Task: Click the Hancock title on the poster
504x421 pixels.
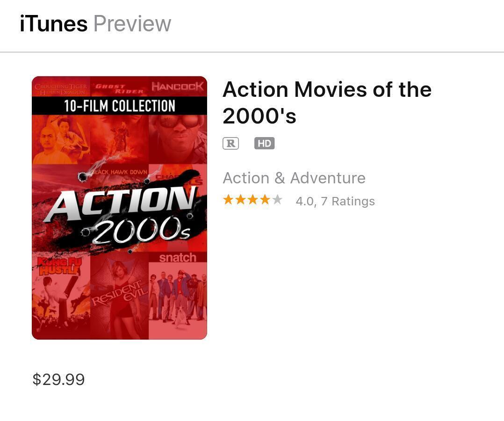Action: pos(178,87)
